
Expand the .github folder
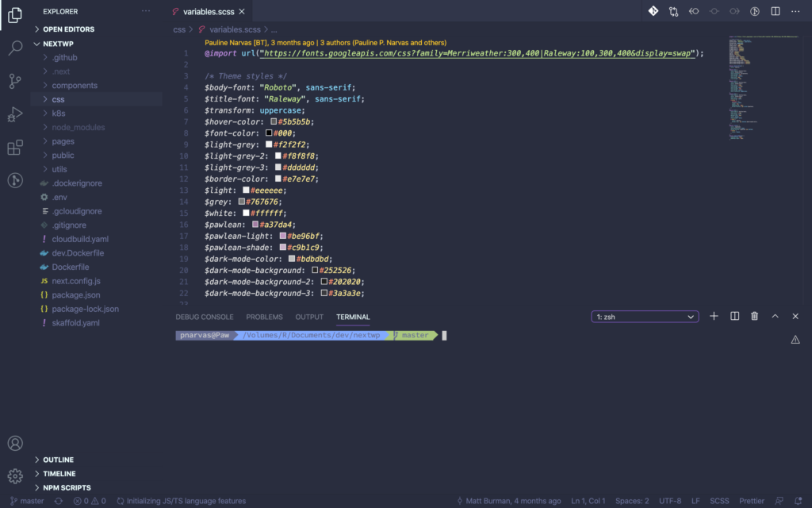point(65,57)
